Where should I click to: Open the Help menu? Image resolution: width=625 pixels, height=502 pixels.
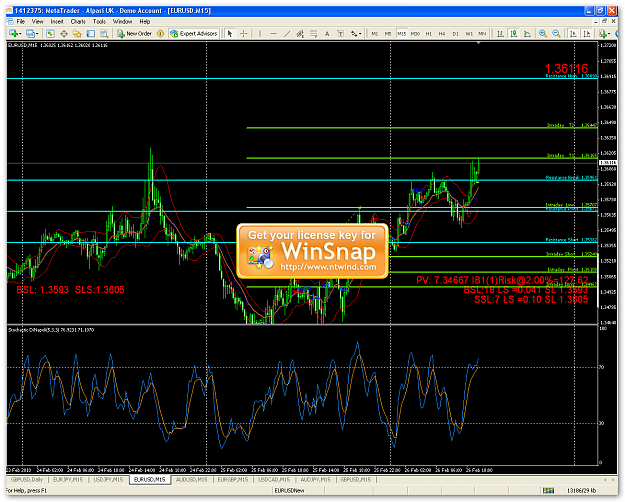click(145, 22)
